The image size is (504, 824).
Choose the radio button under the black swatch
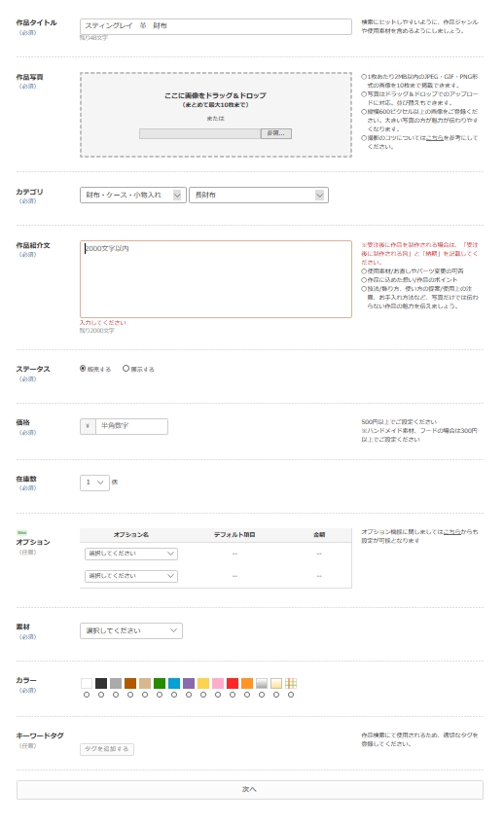click(x=101, y=695)
